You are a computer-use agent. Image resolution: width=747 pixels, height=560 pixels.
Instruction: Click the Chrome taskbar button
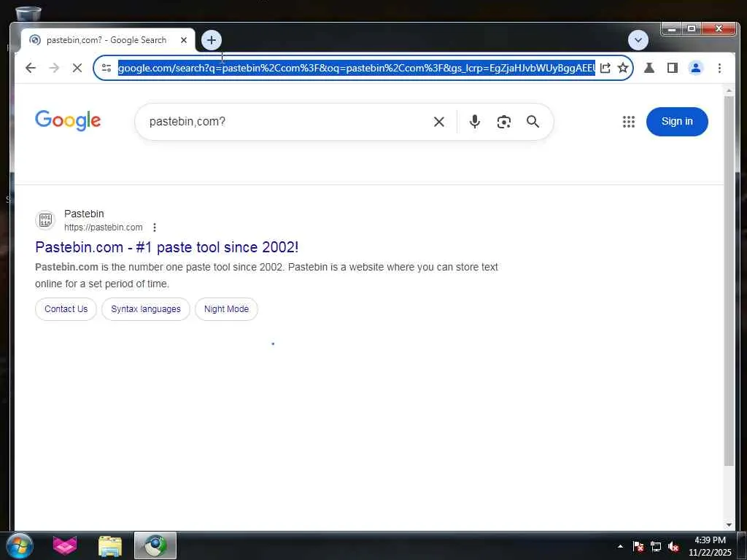pyautogui.click(x=155, y=545)
